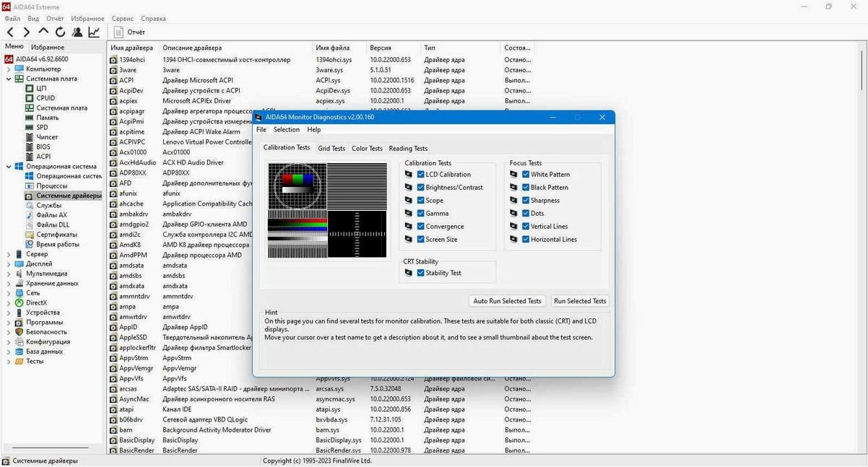Viewport: 868px width, 467px height.
Task: Switch to the Color Tests tab
Action: click(x=367, y=149)
